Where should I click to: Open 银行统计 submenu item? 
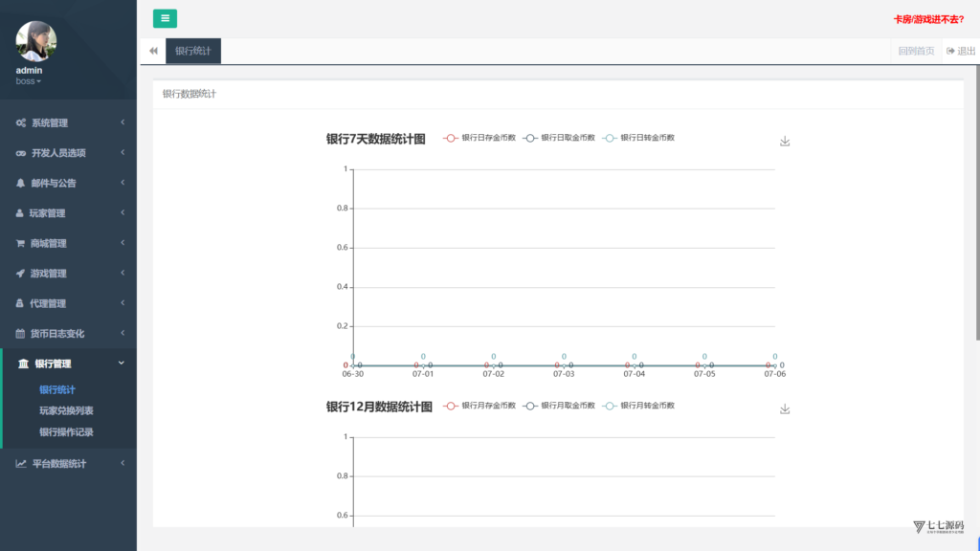[x=57, y=390]
